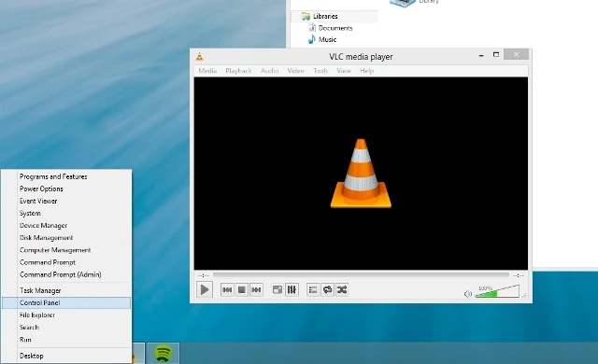This screenshot has height=364, width=598.
Task: Close the VLC media player window
Action: (x=516, y=54)
